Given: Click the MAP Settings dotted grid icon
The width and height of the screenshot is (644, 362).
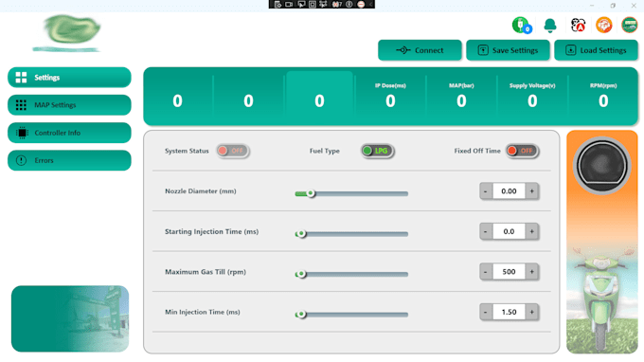Looking at the screenshot, I should [x=21, y=105].
